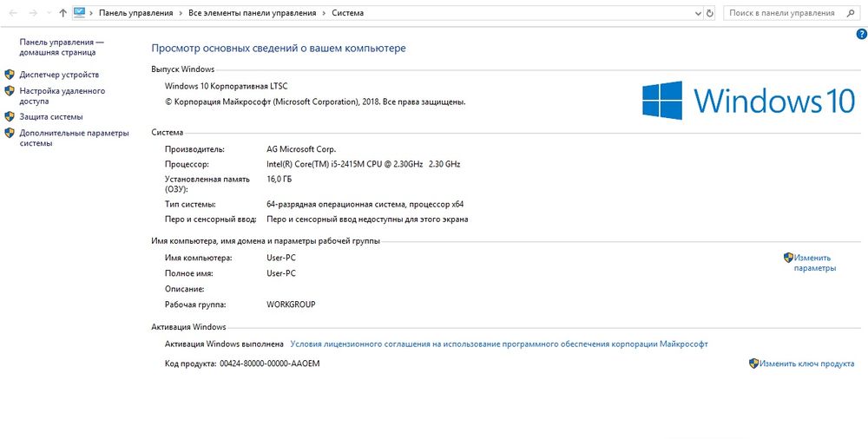
Task: Click the 'Активация Windows' section header
Action: coord(188,327)
